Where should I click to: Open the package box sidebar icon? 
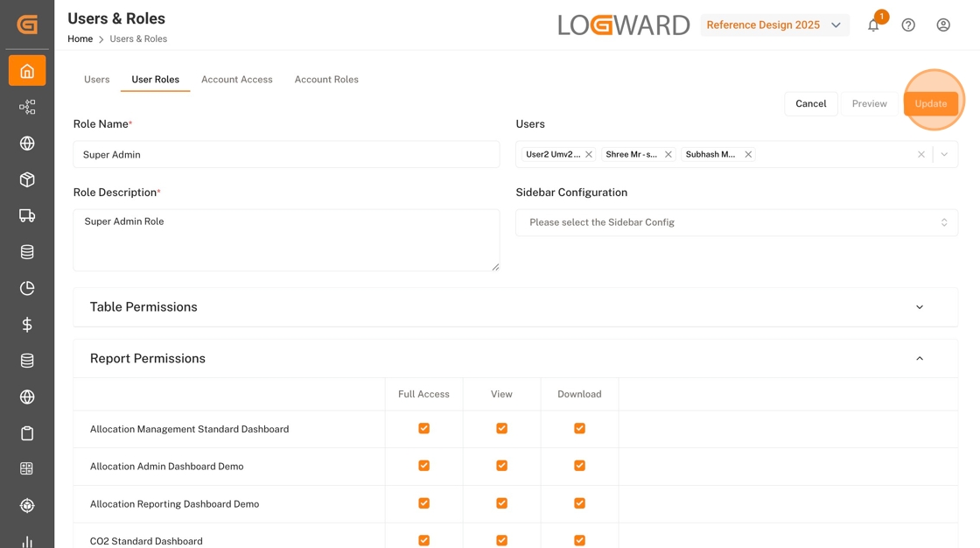pyautogui.click(x=27, y=179)
